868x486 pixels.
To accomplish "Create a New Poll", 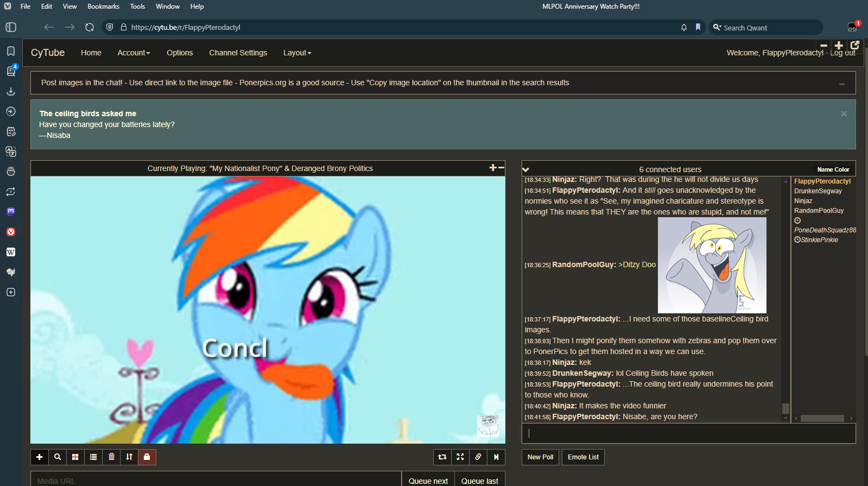I will [540, 457].
